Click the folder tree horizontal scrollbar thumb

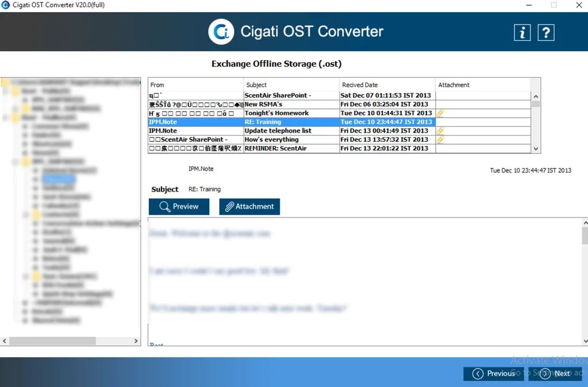[52, 341]
